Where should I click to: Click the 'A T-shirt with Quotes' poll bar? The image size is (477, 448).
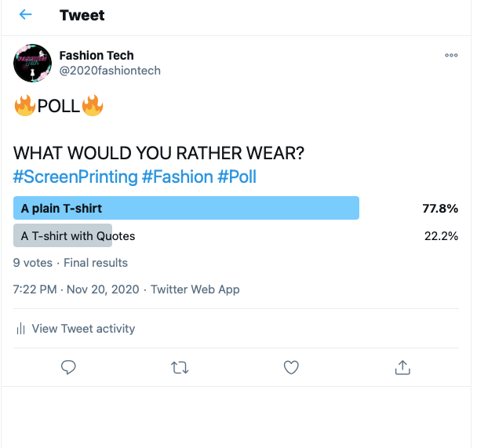pos(64,236)
